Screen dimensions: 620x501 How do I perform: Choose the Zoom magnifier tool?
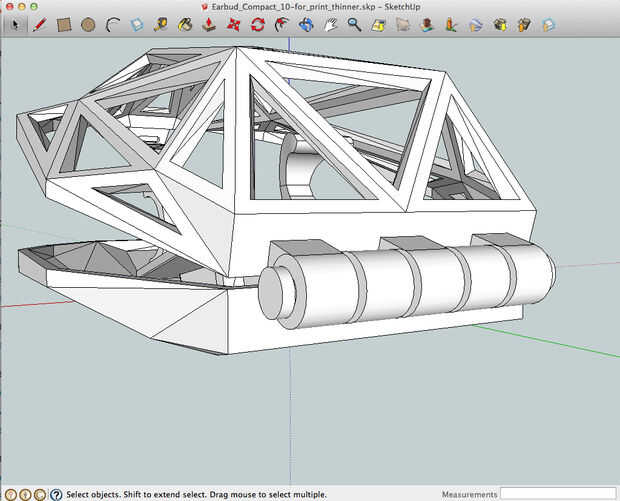(355, 24)
